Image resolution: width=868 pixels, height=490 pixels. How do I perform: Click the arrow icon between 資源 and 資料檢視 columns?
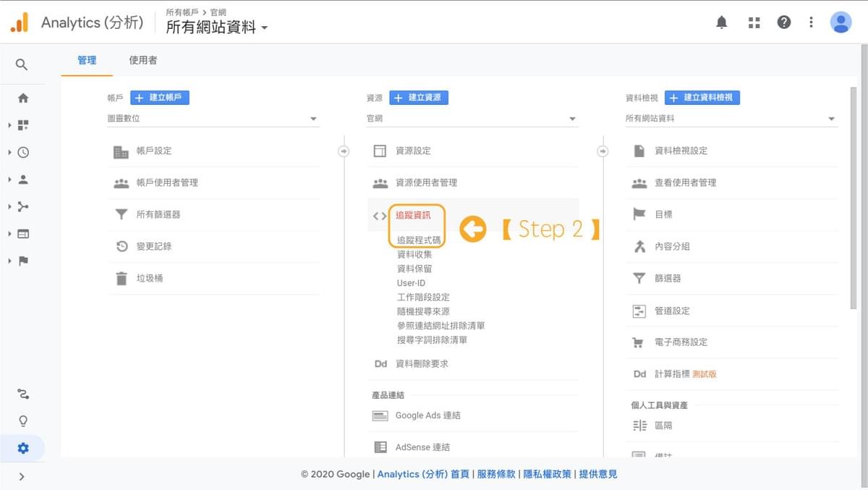(x=603, y=151)
